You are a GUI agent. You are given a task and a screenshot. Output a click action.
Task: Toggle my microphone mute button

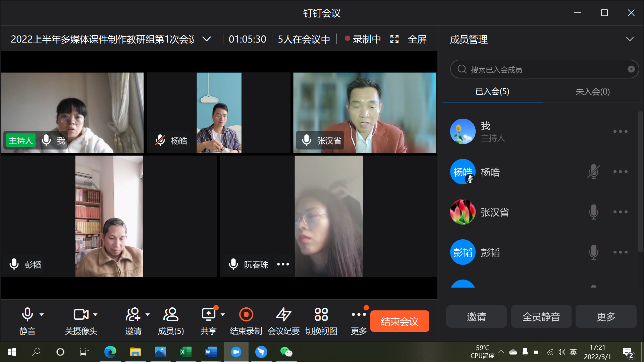pyautogui.click(x=27, y=315)
